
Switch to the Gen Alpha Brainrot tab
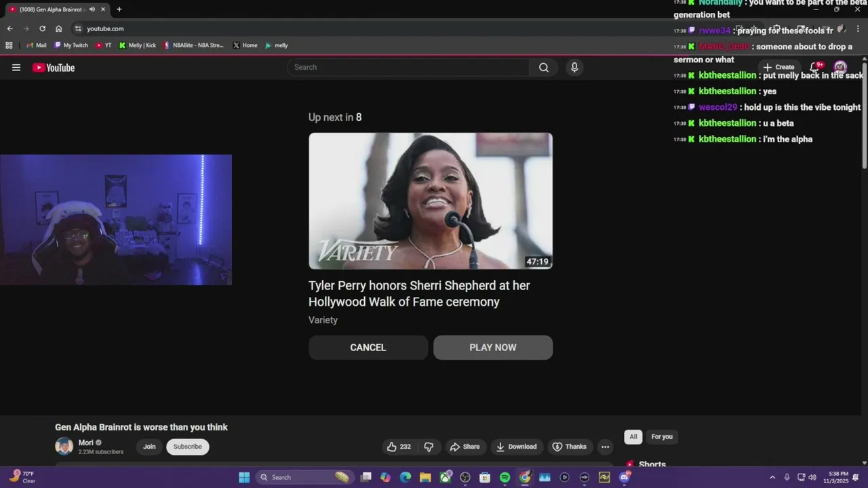point(57,9)
